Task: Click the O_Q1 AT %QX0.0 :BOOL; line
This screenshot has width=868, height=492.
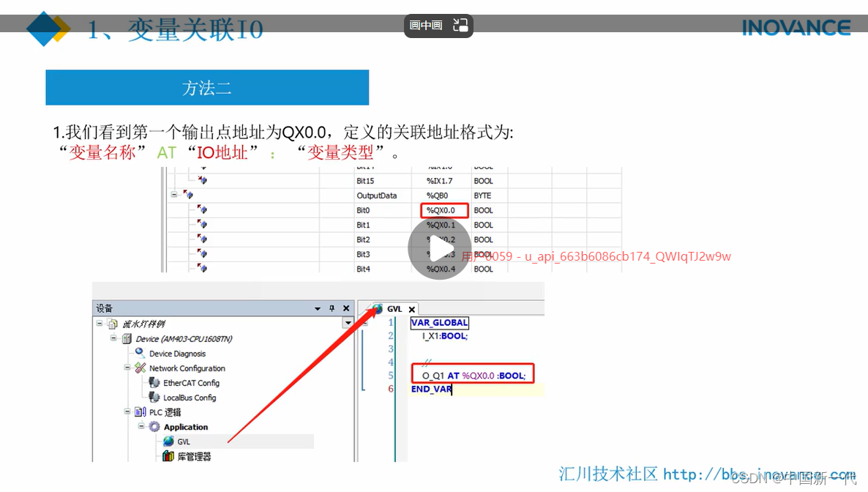Action: tap(474, 376)
